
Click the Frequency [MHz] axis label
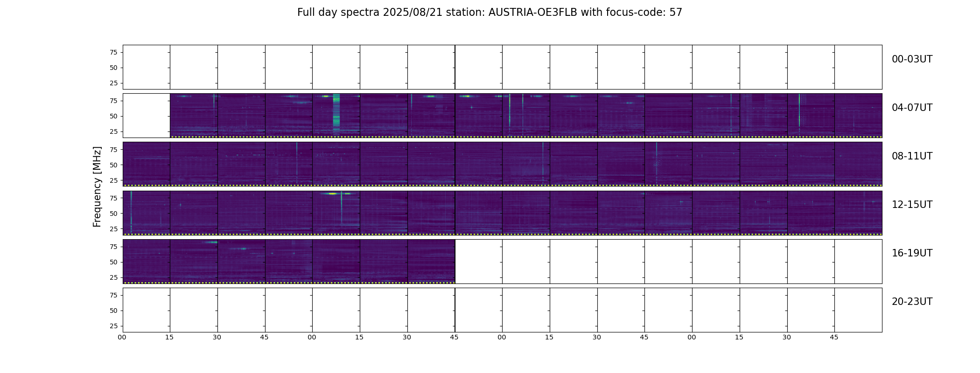(97, 187)
